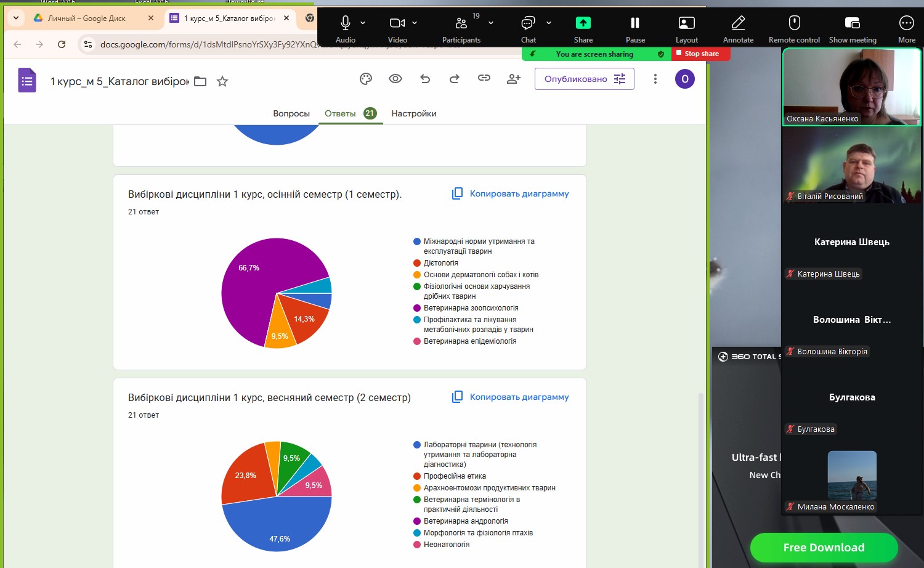Open the add collaborators icon
This screenshot has width=924, height=568.
pos(514,79)
